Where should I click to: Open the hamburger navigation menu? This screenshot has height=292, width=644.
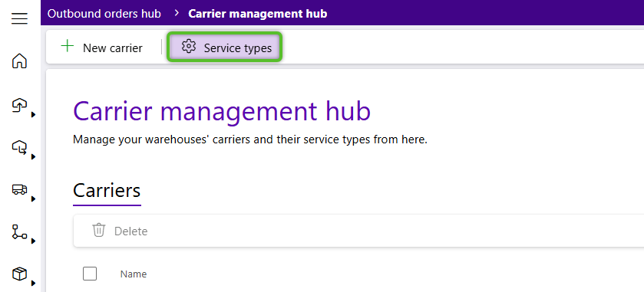19,18
